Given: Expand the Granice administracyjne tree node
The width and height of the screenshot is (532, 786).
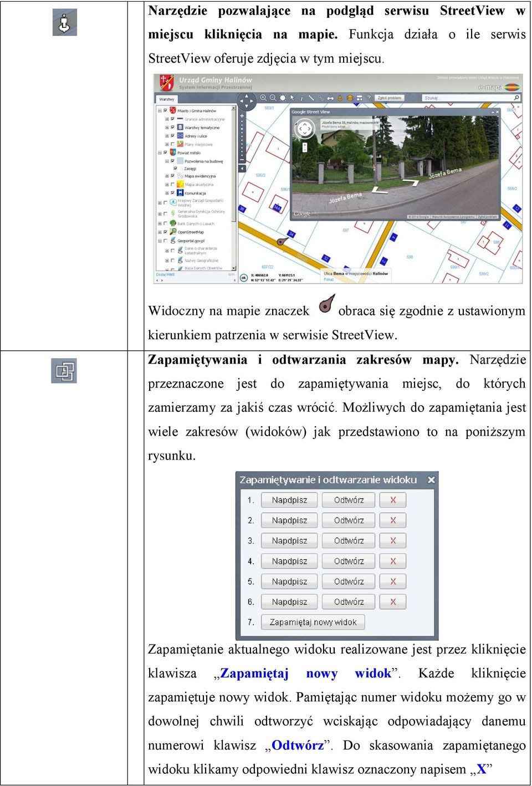Looking at the screenshot, I should click(167, 119).
